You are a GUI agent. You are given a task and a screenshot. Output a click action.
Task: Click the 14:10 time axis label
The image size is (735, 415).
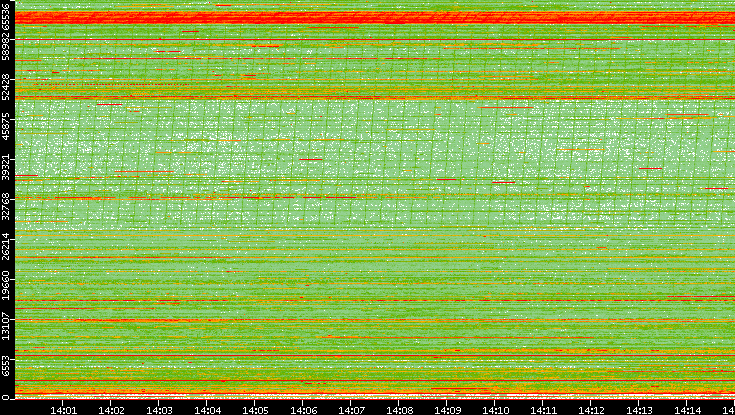tap(495, 410)
